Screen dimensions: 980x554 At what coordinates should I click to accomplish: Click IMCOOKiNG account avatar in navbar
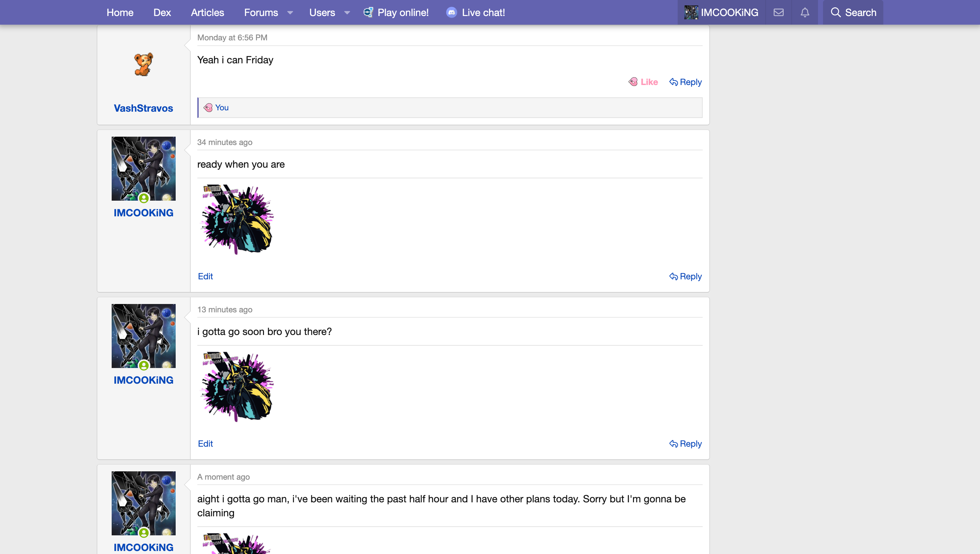pyautogui.click(x=691, y=13)
